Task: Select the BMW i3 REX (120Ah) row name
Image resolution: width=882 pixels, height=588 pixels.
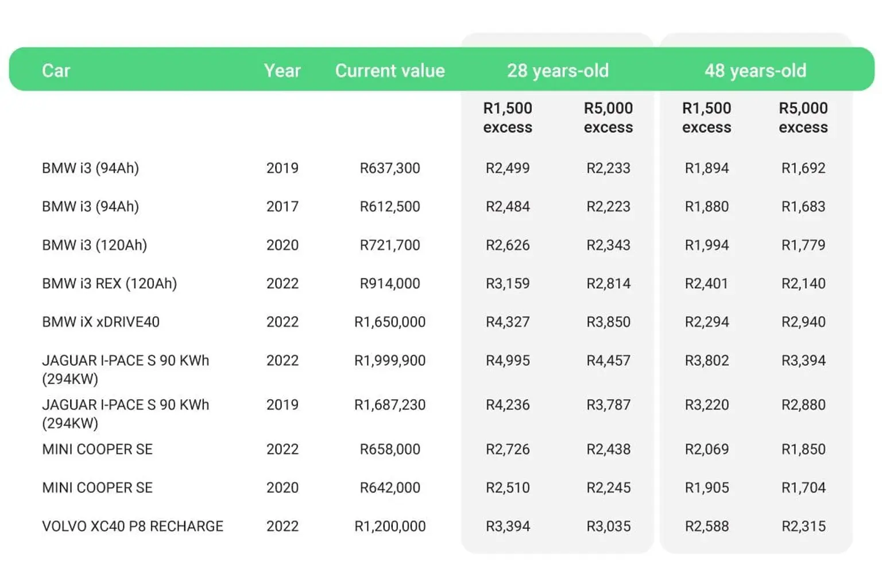Action: click(x=109, y=284)
